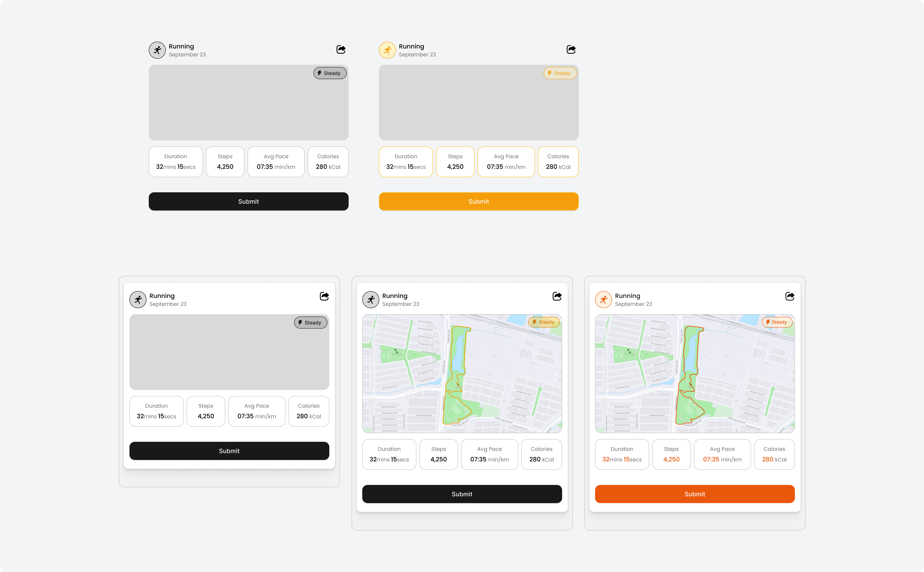Click share icon on yellow Running card
Screen dimensions: 924x572
point(571,50)
